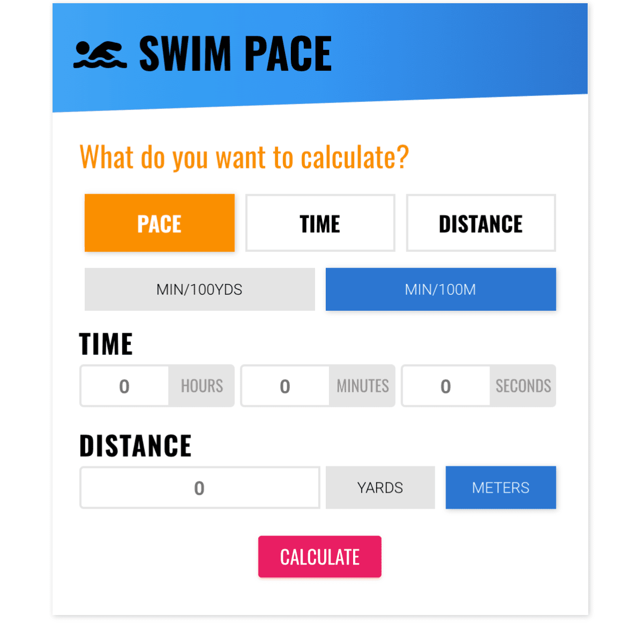Viewport: 644px width, 644px height.
Task: Click the SECONDS unit label
Action: click(x=523, y=385)
